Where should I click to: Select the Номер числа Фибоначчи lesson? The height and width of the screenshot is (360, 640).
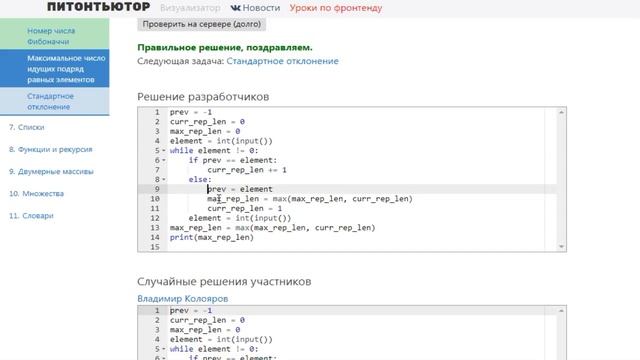[55, 36]
